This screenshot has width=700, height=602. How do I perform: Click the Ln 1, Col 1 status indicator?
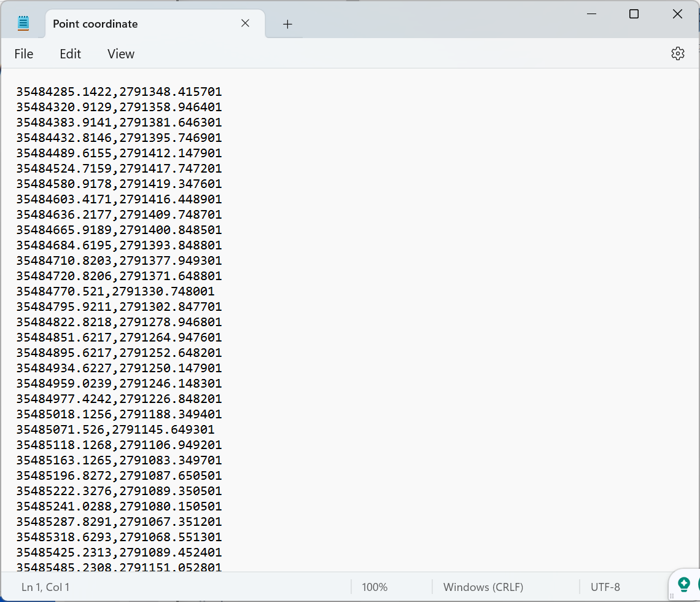tap(45, 587)
